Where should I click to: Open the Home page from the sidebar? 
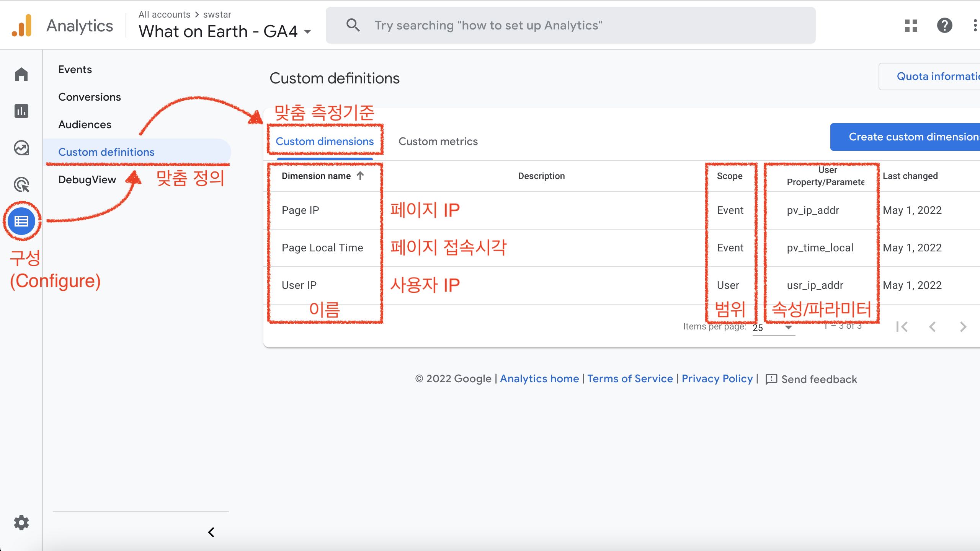(21, 74)
